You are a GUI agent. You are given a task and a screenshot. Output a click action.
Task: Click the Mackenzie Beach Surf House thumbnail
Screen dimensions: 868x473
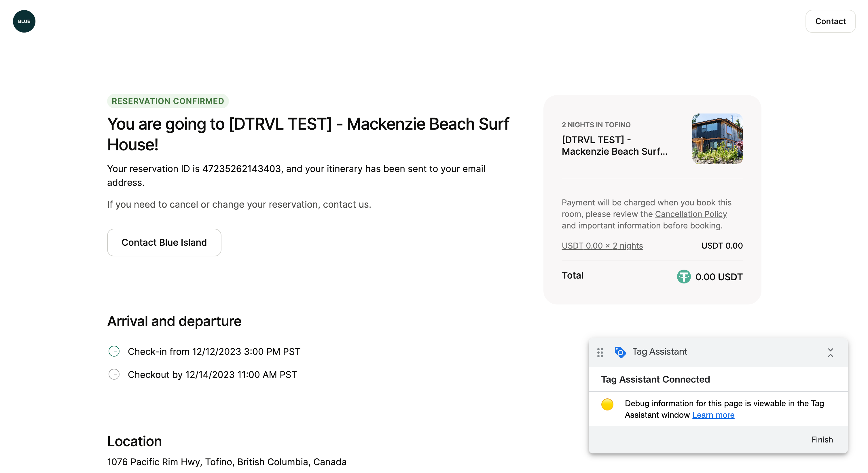coord(717,139)
